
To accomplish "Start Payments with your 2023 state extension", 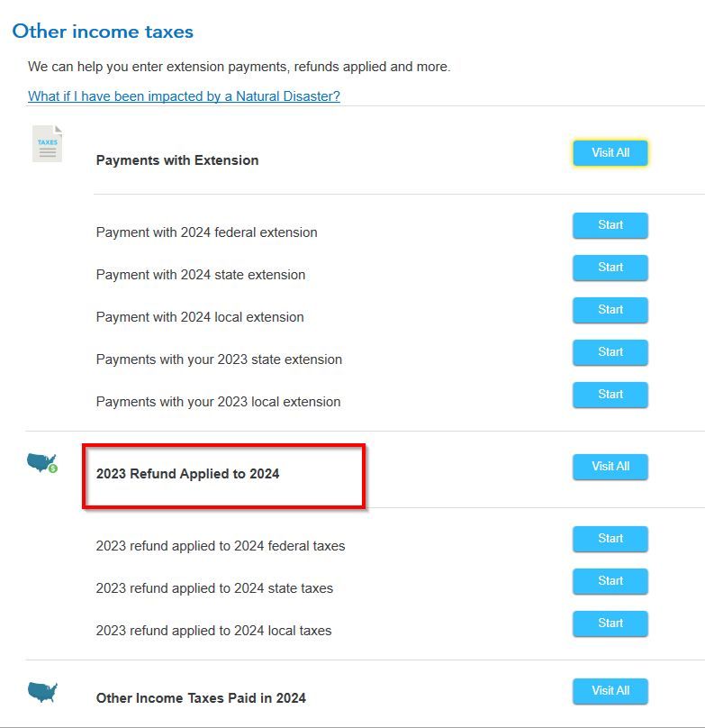I will pyautogui.click(x=610, y=352).
